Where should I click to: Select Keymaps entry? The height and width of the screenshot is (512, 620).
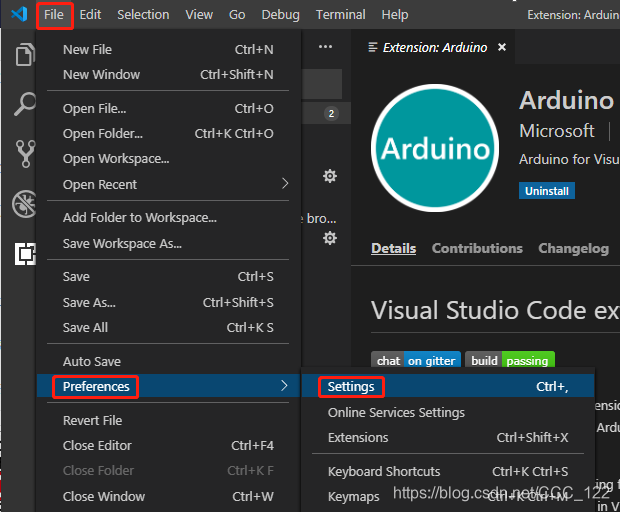coord(448,497)
